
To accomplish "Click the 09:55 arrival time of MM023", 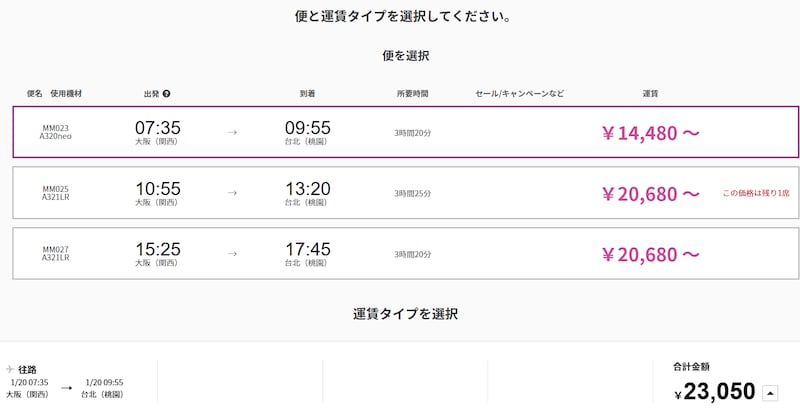I will coord(307,128).
